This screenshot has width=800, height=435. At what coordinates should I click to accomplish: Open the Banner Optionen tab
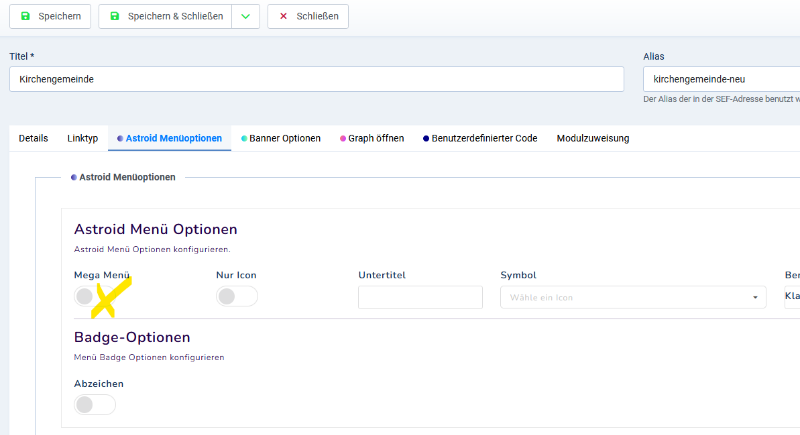pos(281,138)
